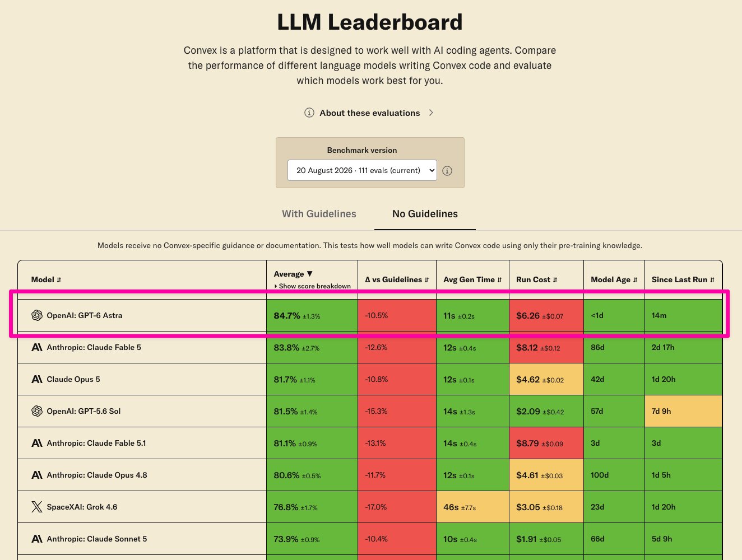Viewport: 742px width, 560px height.
Task: Click the Anthropic logo beside Claude Fable 5.1
Action: 37,443
